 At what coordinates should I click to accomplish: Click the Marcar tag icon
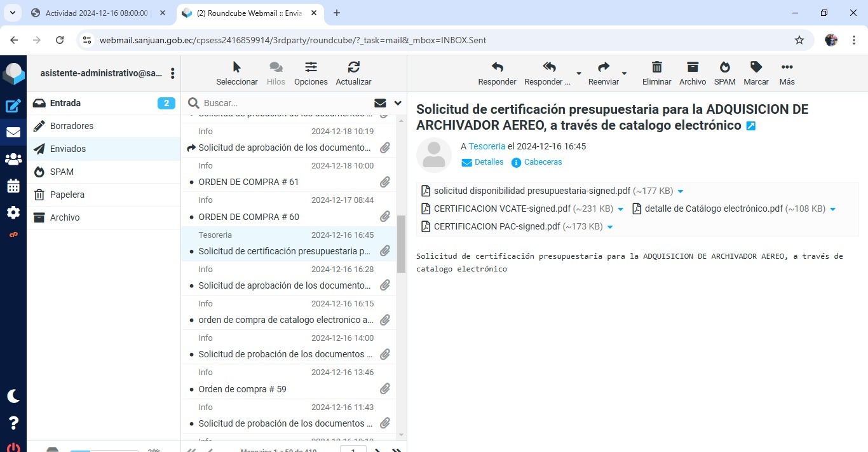756,73
